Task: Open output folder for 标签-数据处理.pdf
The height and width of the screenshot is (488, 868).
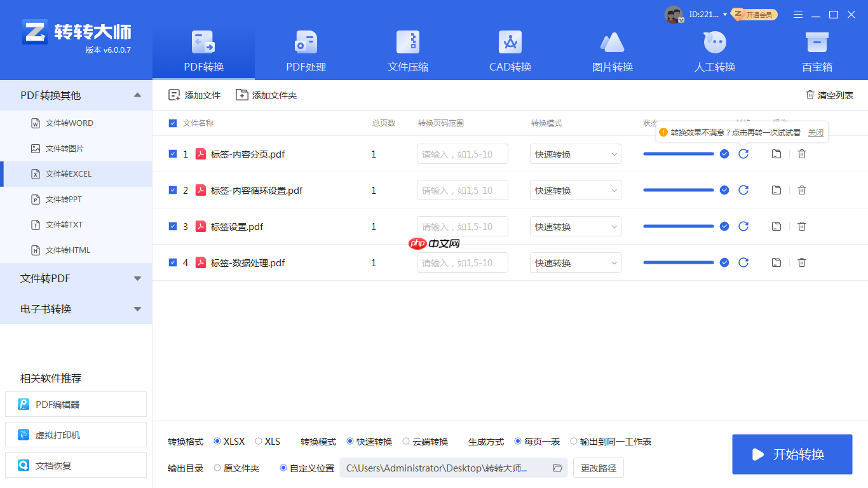Action: pos(776,262)
